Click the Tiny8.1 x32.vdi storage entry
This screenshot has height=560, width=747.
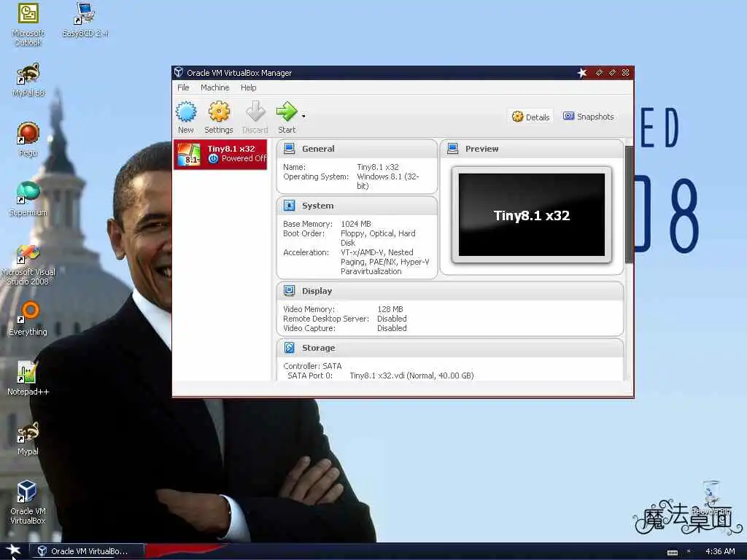(x=411, y=376)
